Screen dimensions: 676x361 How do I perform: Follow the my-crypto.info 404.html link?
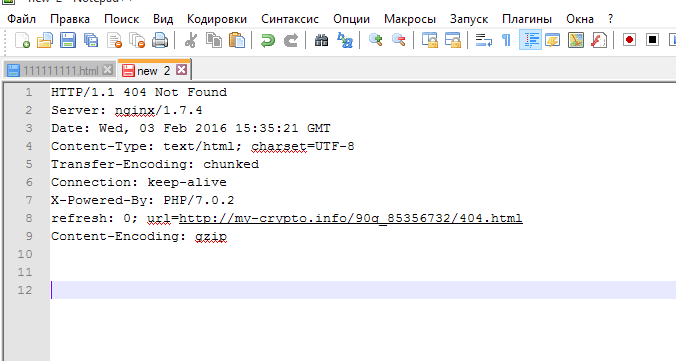pos(351,218)
